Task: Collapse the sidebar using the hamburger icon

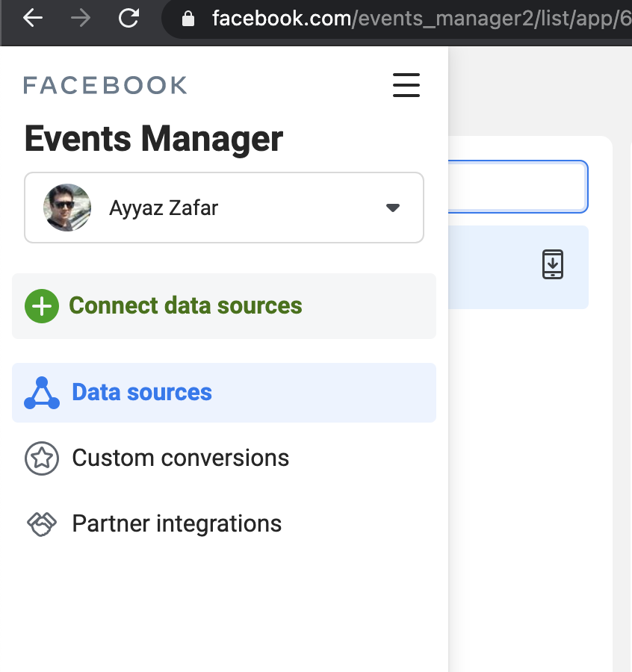Action: click(x=406, y=85)
